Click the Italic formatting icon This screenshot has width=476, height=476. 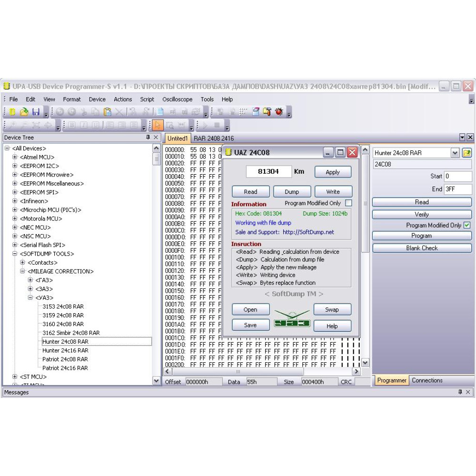coord(84,125)
